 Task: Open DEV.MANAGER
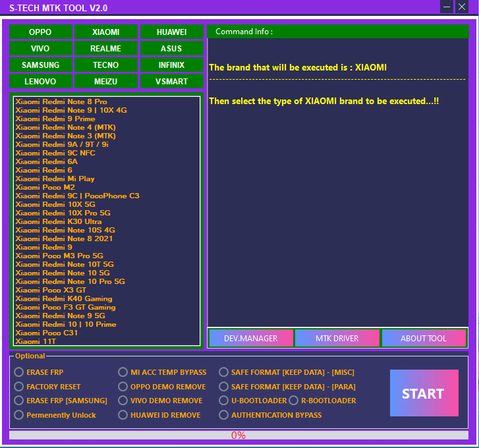coord(251,338)
